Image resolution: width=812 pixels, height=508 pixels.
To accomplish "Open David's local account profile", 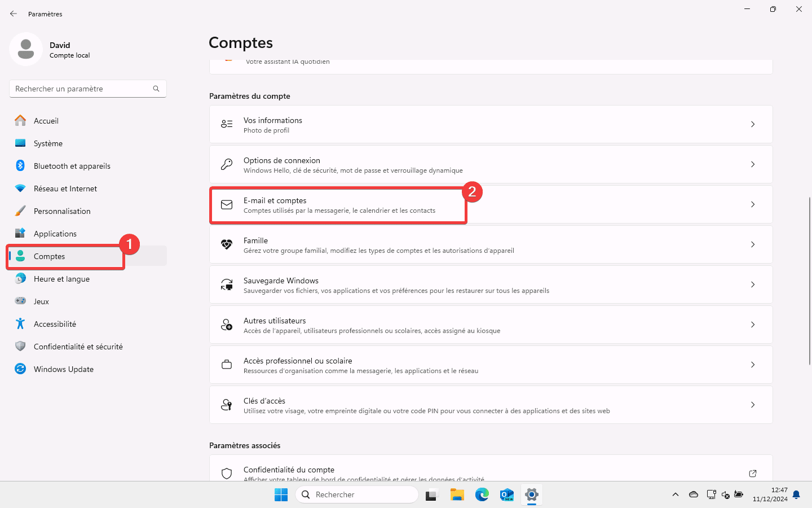I will (51, 50).
